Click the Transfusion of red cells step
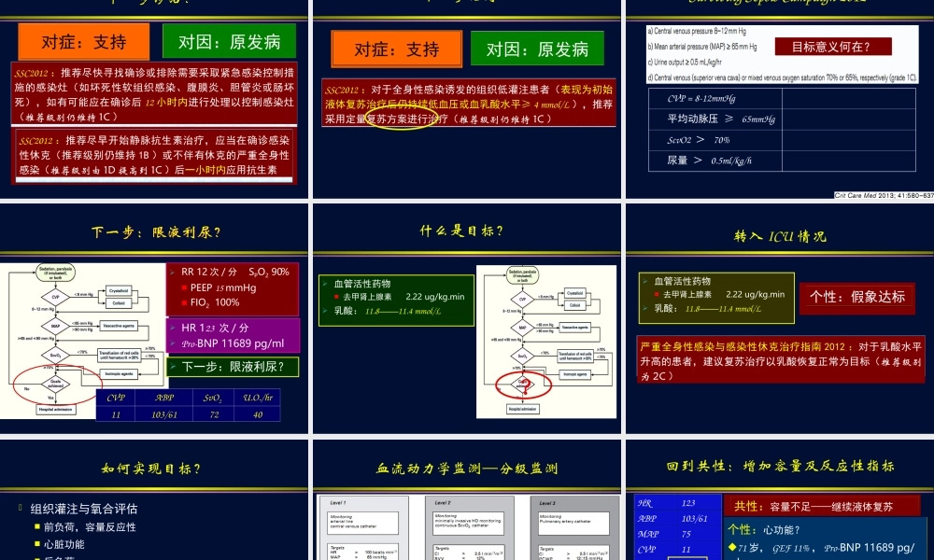 point(120,355)
